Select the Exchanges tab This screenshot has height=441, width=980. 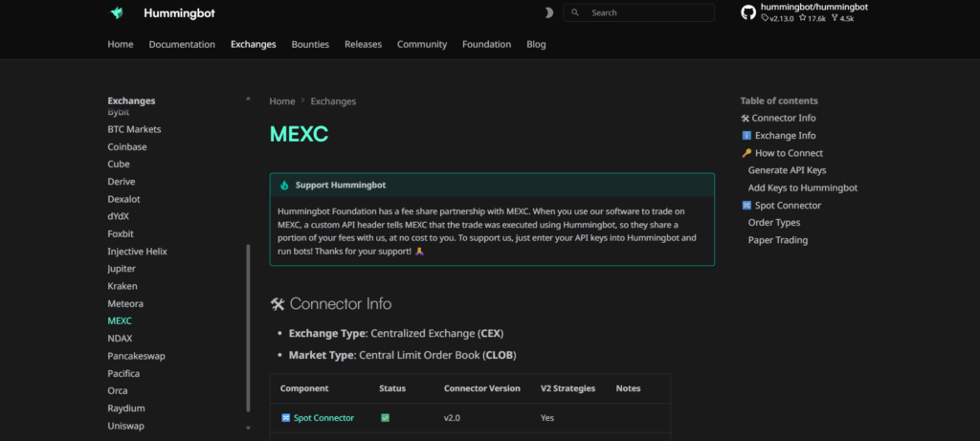(253, 44)
